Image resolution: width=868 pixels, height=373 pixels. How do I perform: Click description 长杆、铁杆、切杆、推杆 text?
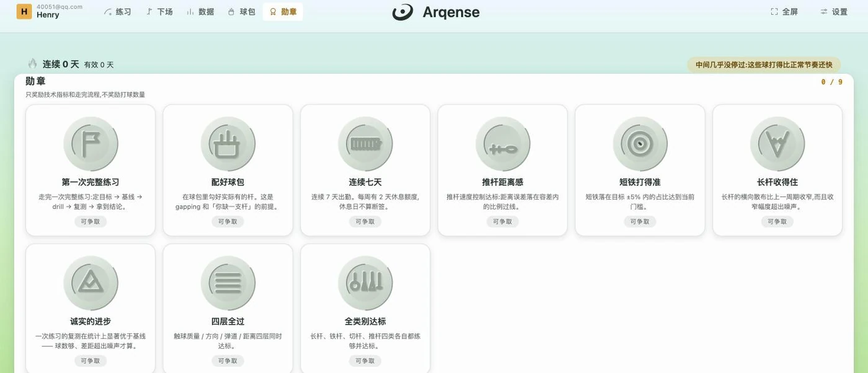pyautogui.click(x=365, y=341)
